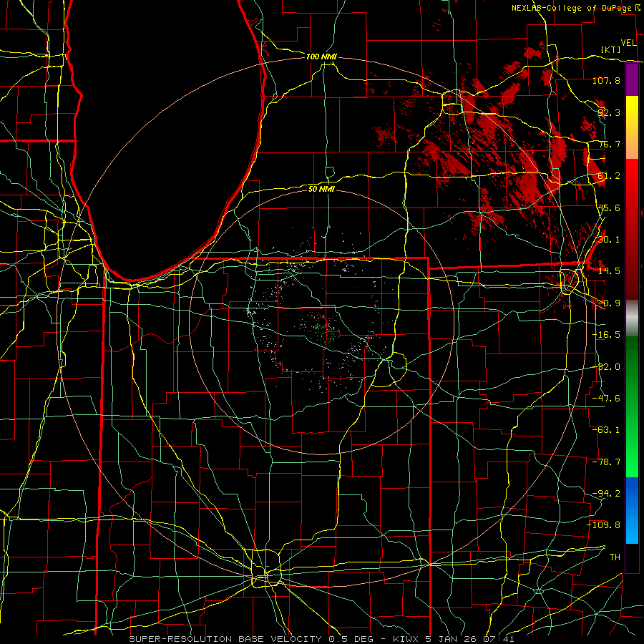
Task: Click the -16.5 legend value
Action: (x=606, y=335)
